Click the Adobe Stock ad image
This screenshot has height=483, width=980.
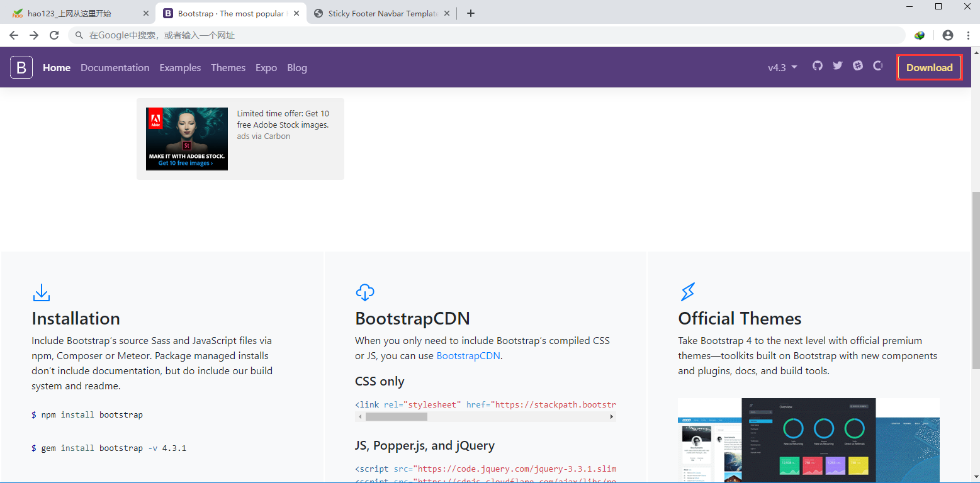click(x=187, y=139)
